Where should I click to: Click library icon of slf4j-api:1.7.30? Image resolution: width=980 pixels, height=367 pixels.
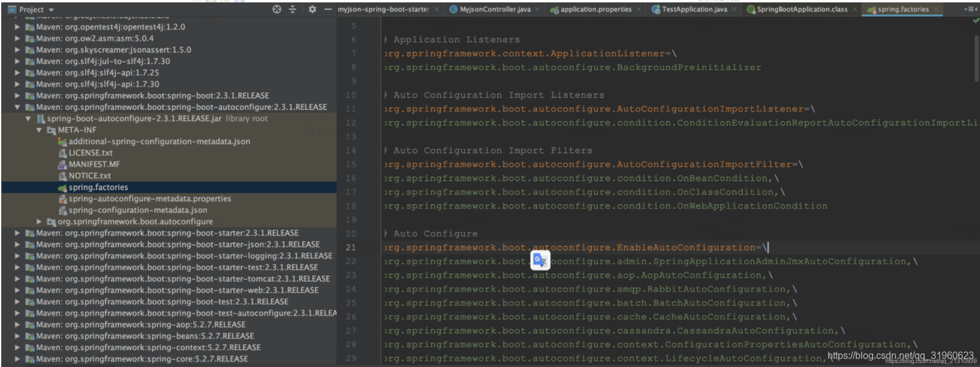(29, 85)
